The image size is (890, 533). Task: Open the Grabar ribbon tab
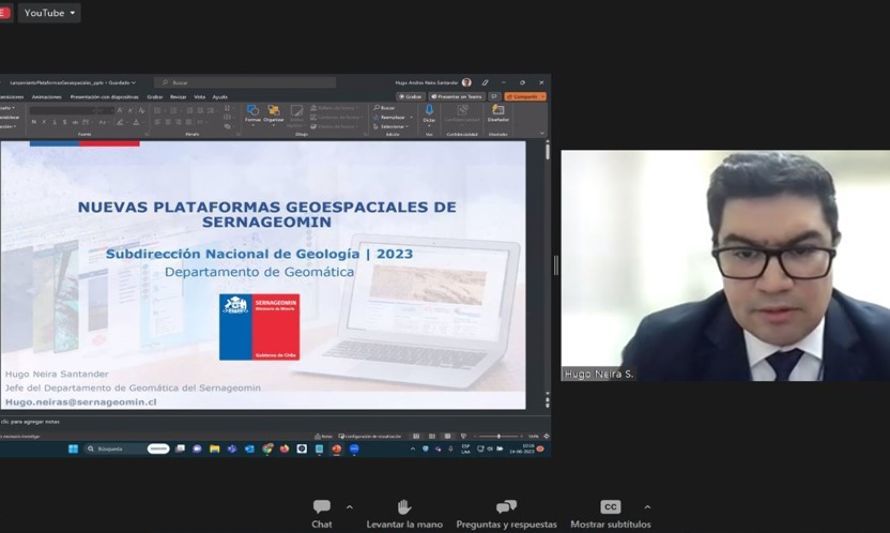coord(154,97)
